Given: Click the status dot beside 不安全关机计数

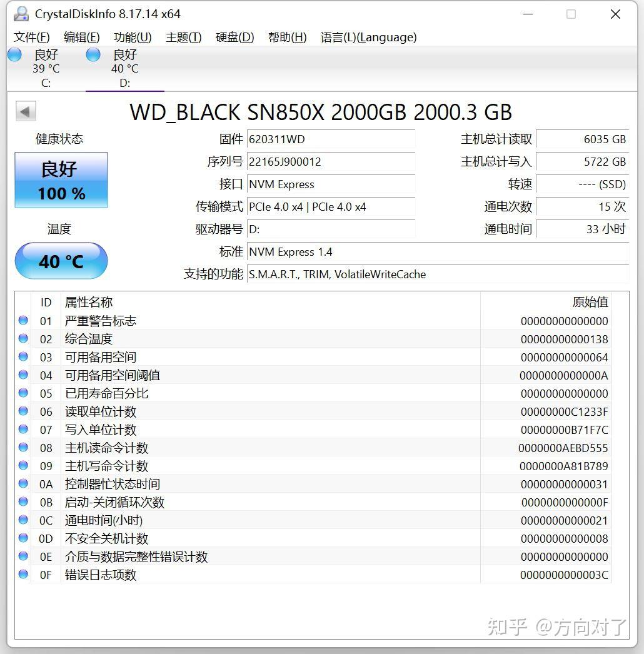Looking at the screenshot, I should (23, 538).
